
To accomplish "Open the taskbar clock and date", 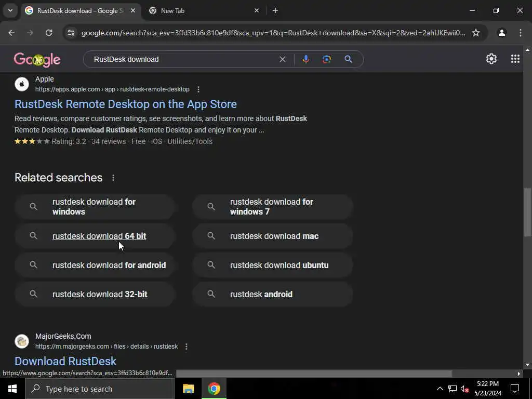I will click(487, 389).
